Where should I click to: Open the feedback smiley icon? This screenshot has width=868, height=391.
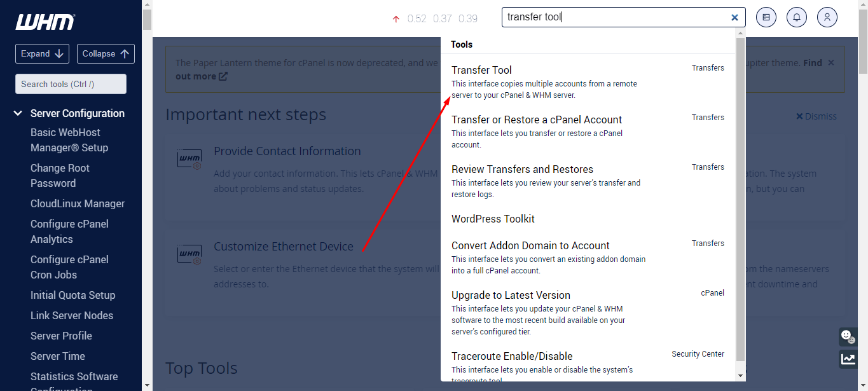point(848,336)
